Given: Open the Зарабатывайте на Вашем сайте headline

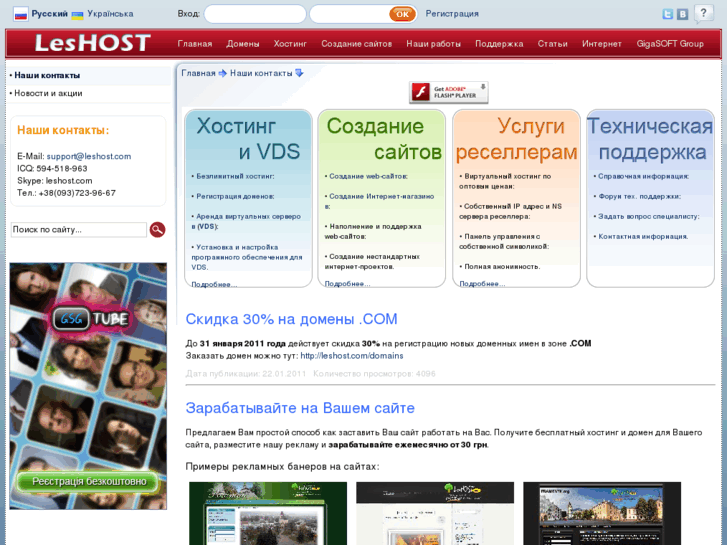Looking at the screenshot, I should coord(300,408).
